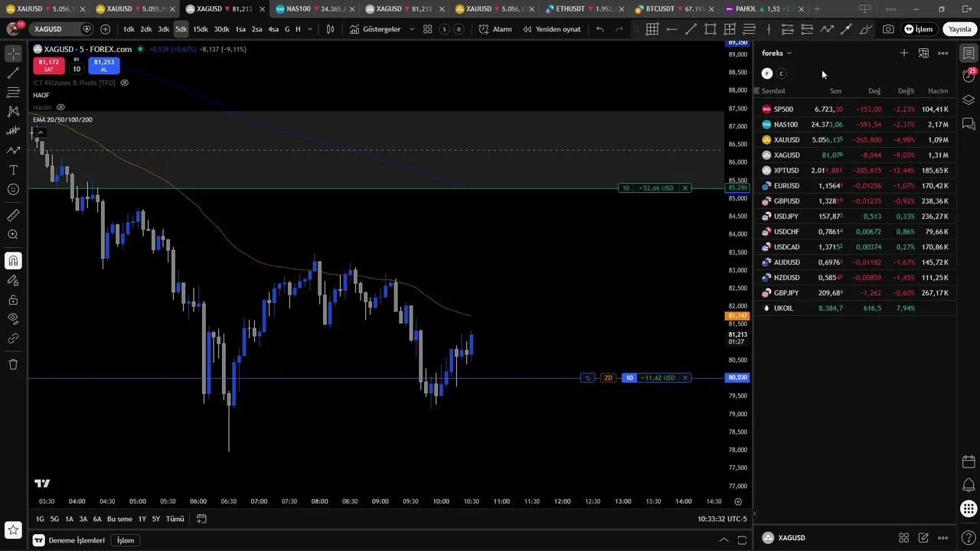Image resolution: width=980 pixels, height=551 pixels.
Task: Open Göstergeler indicators menu
Action: click(375, 29)
